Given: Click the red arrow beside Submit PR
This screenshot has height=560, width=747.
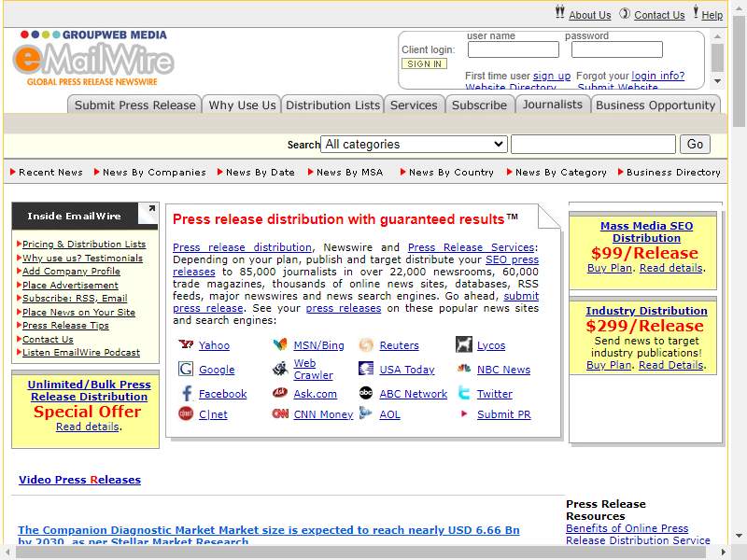Looking at the screenshot, I should coord(463,413).
